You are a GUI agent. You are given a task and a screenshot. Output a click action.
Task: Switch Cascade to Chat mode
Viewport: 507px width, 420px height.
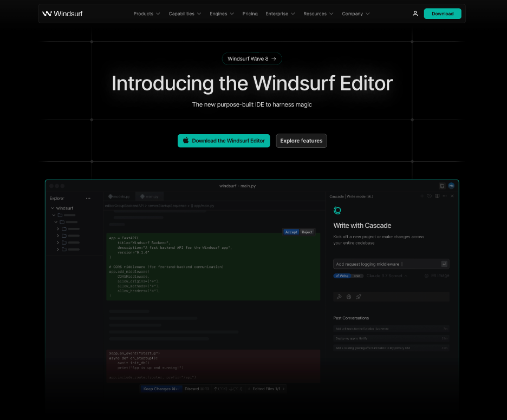coord(357,276)
